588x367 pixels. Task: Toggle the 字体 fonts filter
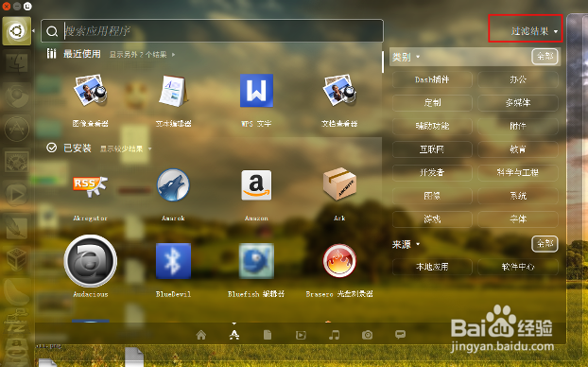click(x=518, y=219)
